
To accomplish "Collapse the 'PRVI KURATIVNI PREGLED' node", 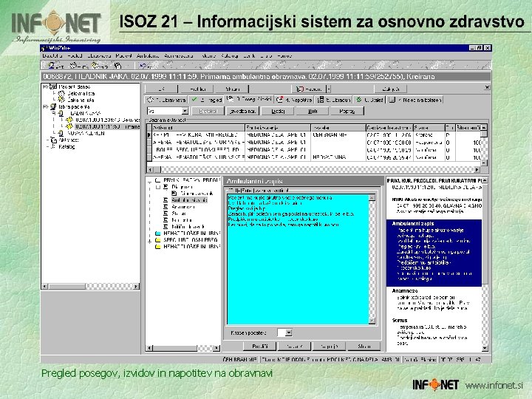I will [149, 182].
